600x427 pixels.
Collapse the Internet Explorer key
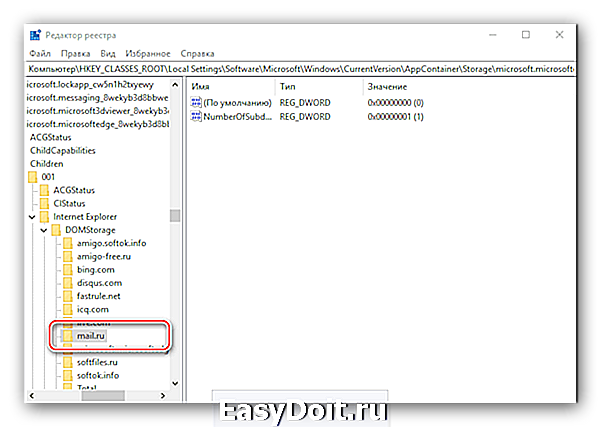32,217
